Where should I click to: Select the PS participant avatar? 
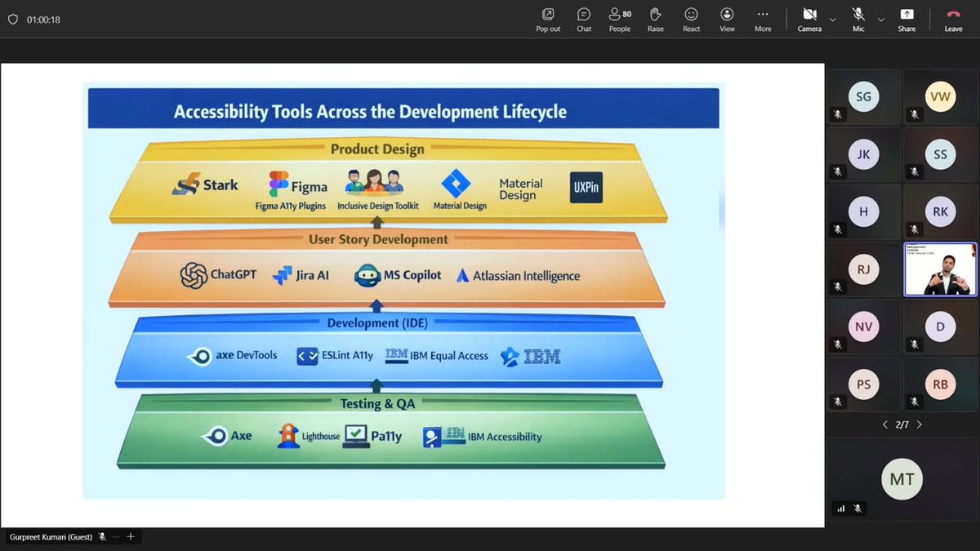click(863, 384)
